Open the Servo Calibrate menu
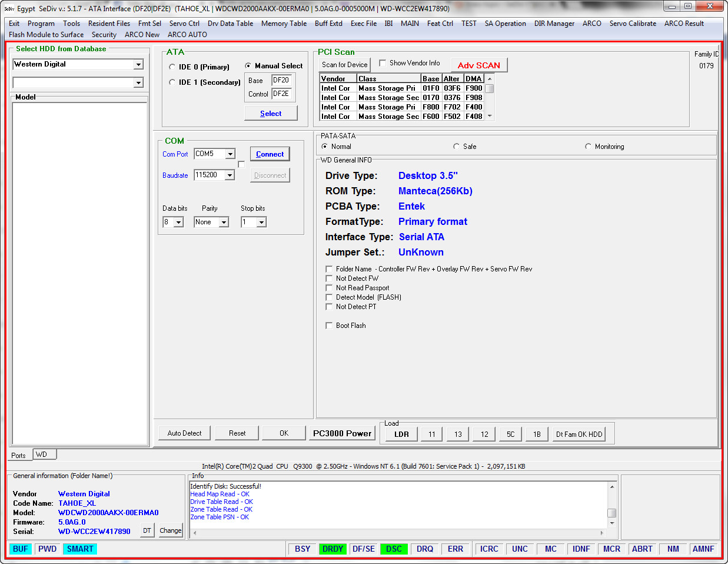Viewport: 728px width, 564px height. coord(633,24)
